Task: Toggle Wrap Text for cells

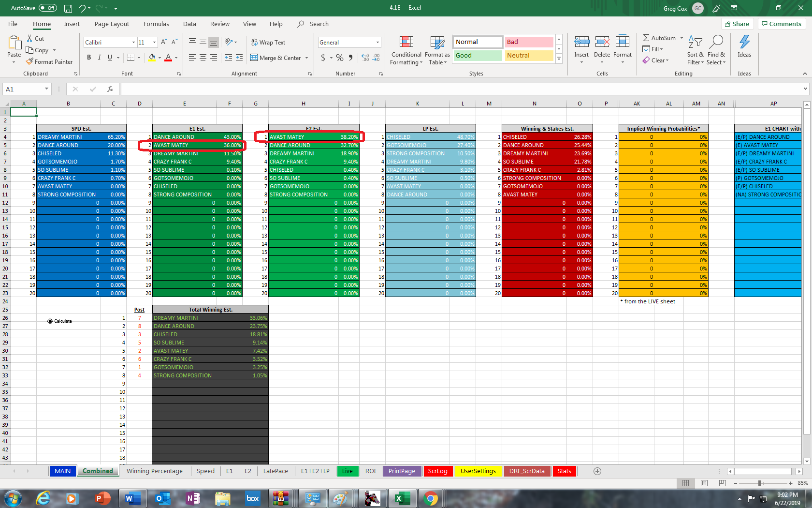Action: pyautogui.click(x=268, y=43)
